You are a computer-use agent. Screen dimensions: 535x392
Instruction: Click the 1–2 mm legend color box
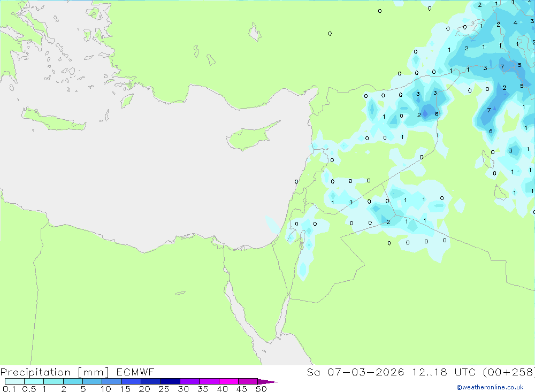click(x=53, y=381)
